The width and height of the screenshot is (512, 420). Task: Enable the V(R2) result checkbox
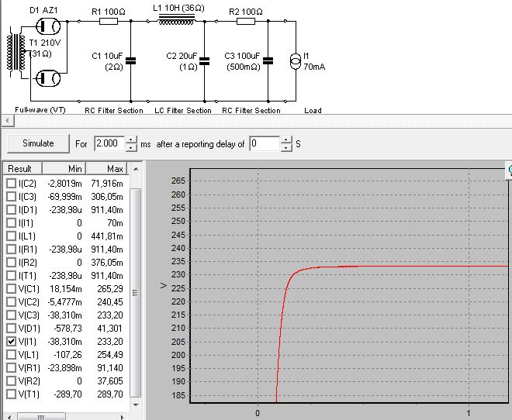click(11, 381)
